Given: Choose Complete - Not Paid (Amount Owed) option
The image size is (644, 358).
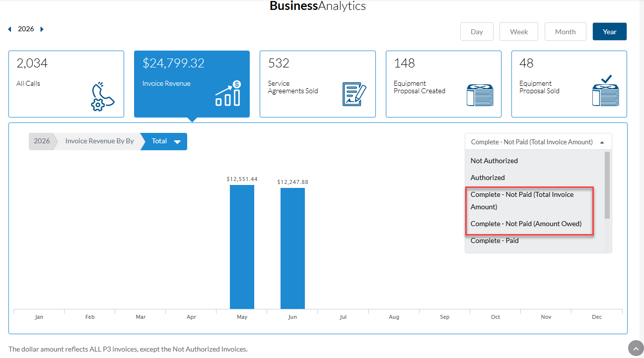Looking at the screenshot, I should 526,224.
